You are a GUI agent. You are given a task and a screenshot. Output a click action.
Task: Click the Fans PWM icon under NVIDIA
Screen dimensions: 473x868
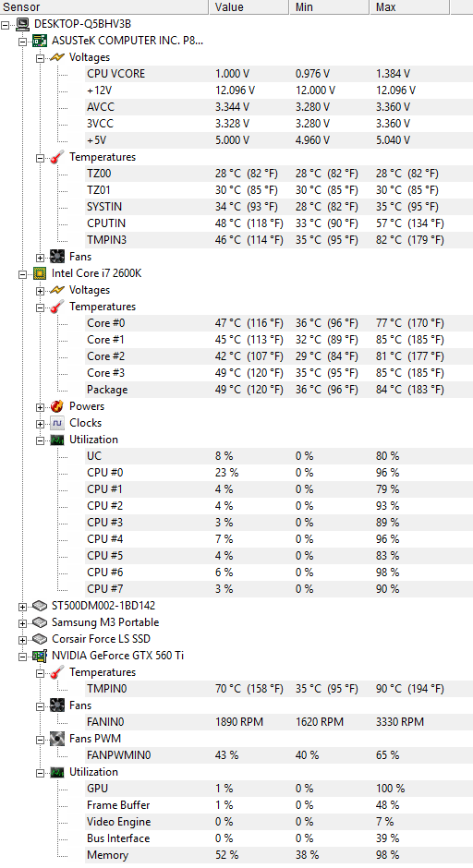click(x=57, y=739)
